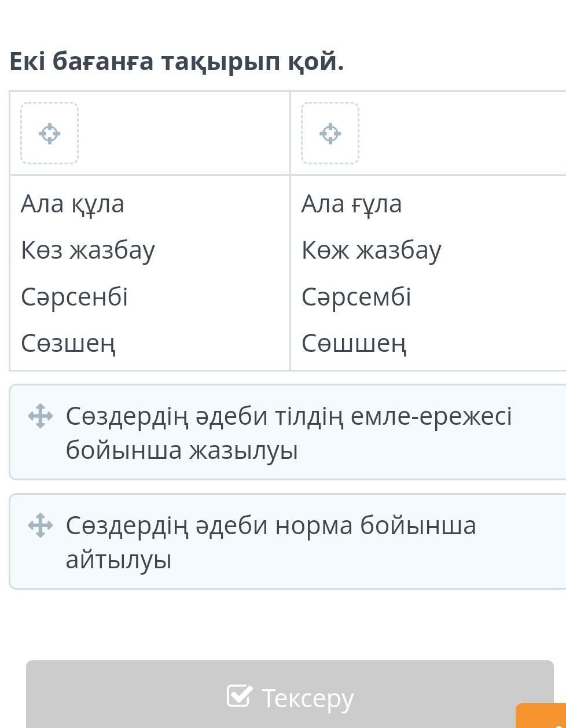Grab the move handle of the емле-ережесі option
Screen dimensions: 566x728
(x=41, y=416)
